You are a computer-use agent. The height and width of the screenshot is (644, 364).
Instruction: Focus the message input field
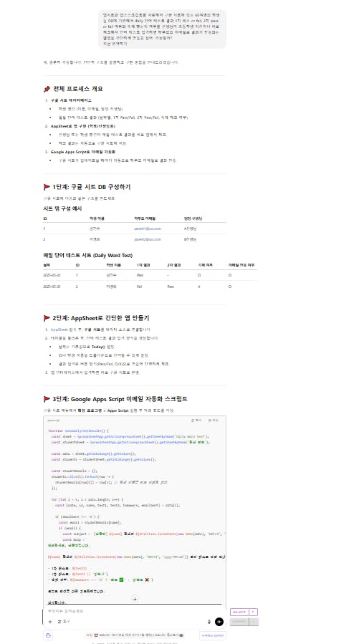pos(133,611)
